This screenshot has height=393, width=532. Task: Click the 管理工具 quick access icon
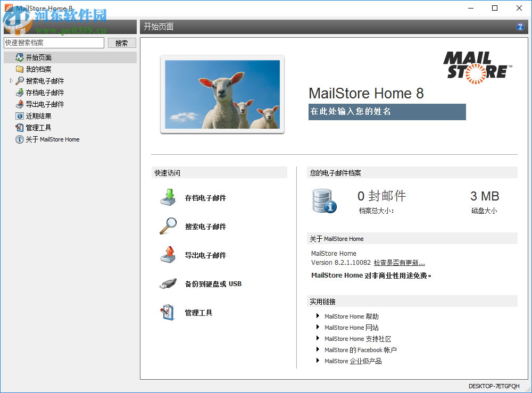[168, 312]
